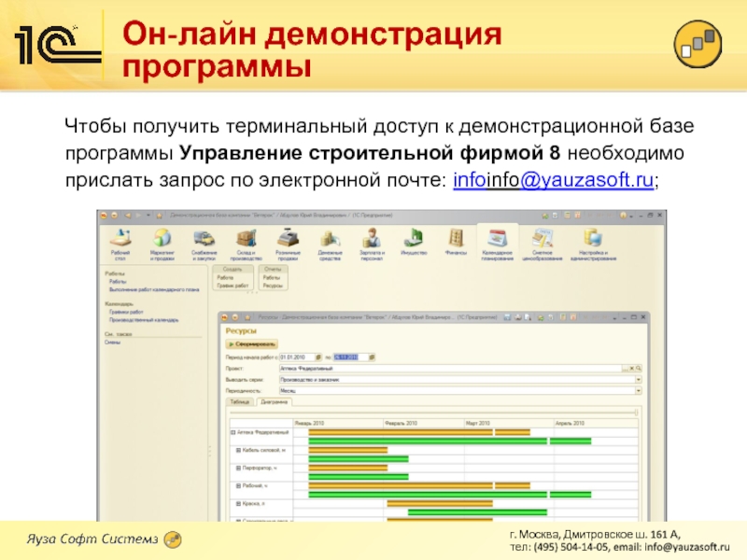Viewport: 747px width, 560px height.
Task: Open the Розничные продажи cash register icon
Action: click(288, 239)
